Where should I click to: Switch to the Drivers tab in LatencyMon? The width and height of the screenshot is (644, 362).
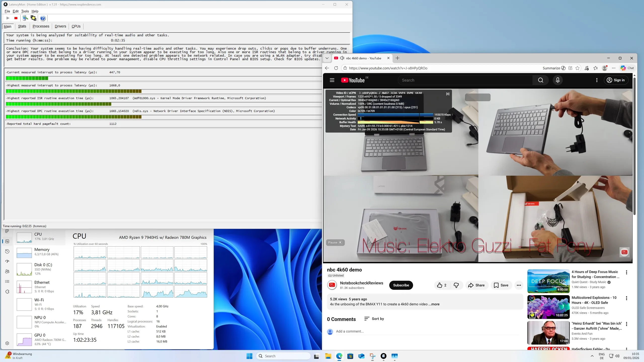(x=60, y=26)
